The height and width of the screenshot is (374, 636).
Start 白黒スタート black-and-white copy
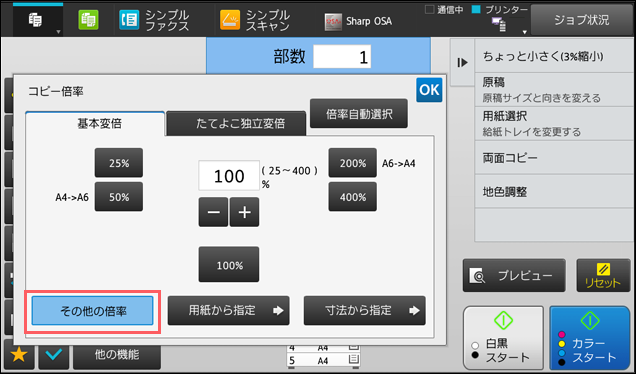pyautogui.click(x=503, y=337)
